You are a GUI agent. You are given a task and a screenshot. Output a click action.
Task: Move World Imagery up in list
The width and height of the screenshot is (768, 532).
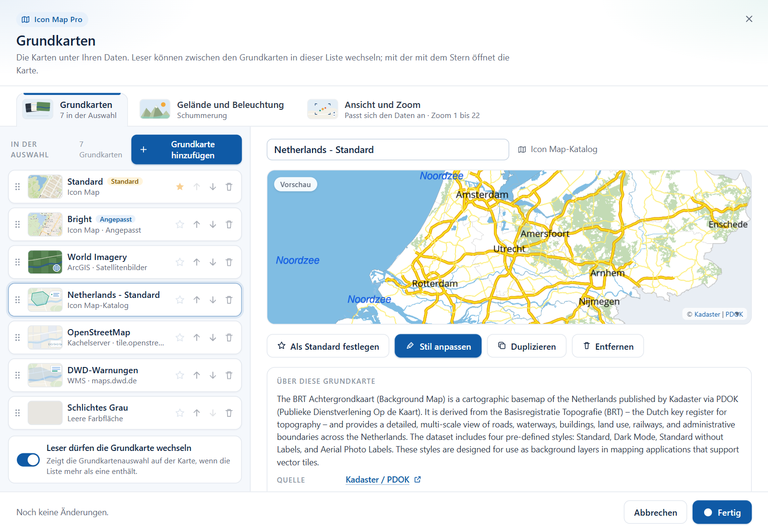pyautogui.click(x=197, y=262)
